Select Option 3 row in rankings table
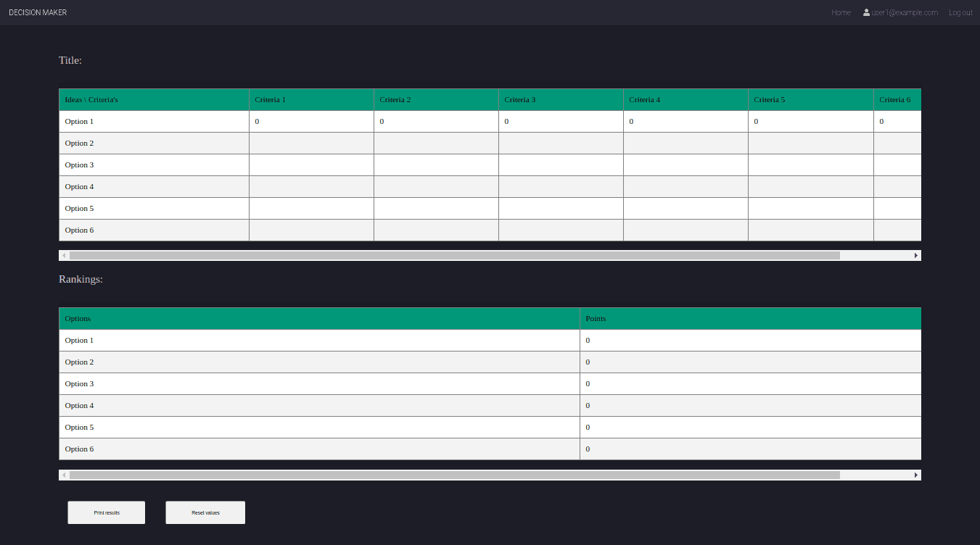This screenshot has width=980, height=545. click(x=490, y=383)
